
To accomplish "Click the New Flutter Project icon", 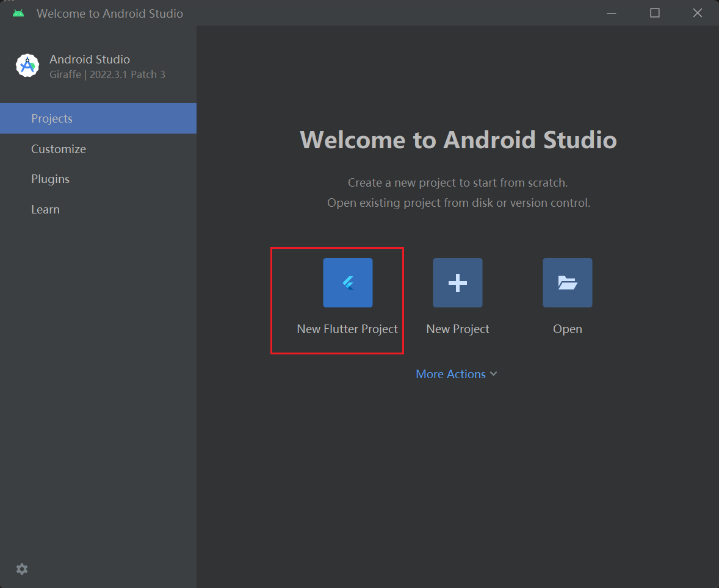I will tap(347, 283).
